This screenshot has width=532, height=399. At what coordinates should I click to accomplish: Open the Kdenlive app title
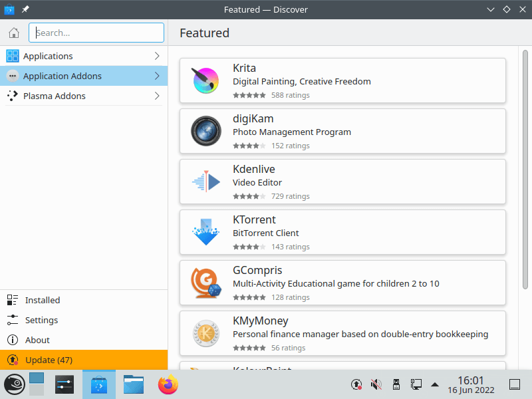click(254, 169)
